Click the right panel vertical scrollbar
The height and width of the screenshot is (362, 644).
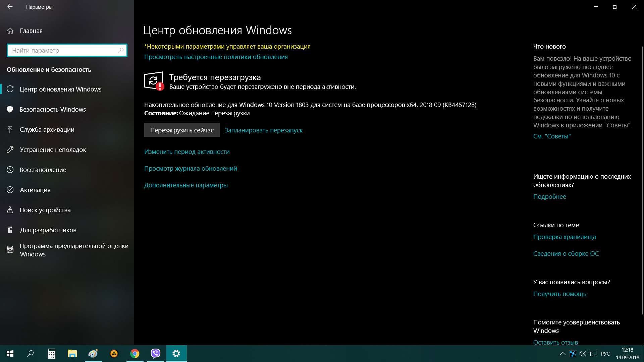[x=642, y=181]
